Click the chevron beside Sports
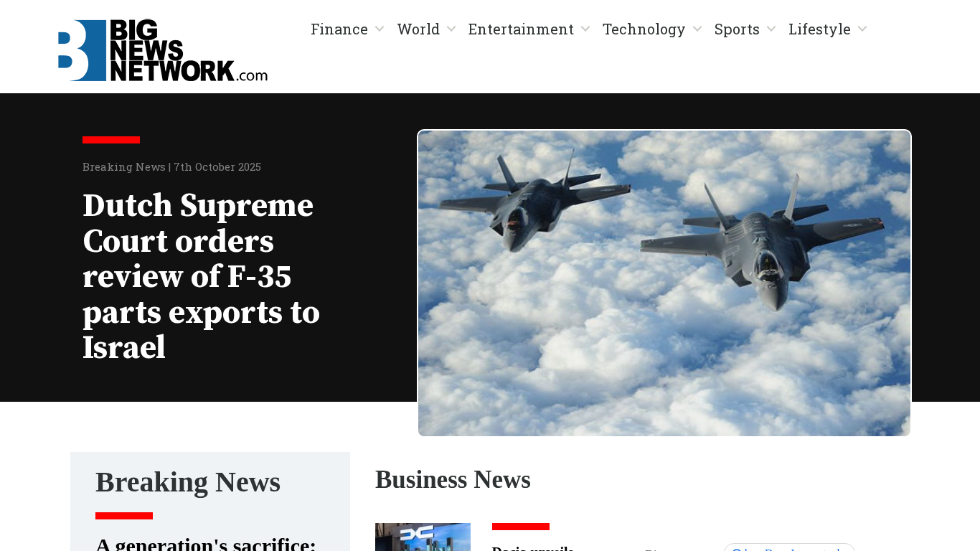The width and height of the screenshot is (980, 551). [771, 29]
